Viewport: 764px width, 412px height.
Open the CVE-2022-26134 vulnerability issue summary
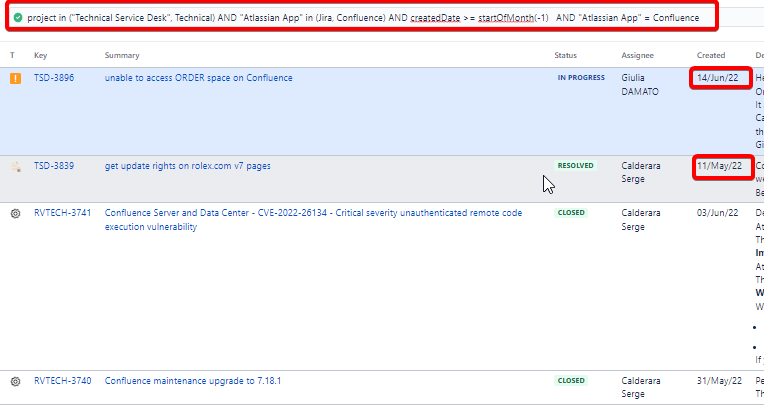[313, 220]
